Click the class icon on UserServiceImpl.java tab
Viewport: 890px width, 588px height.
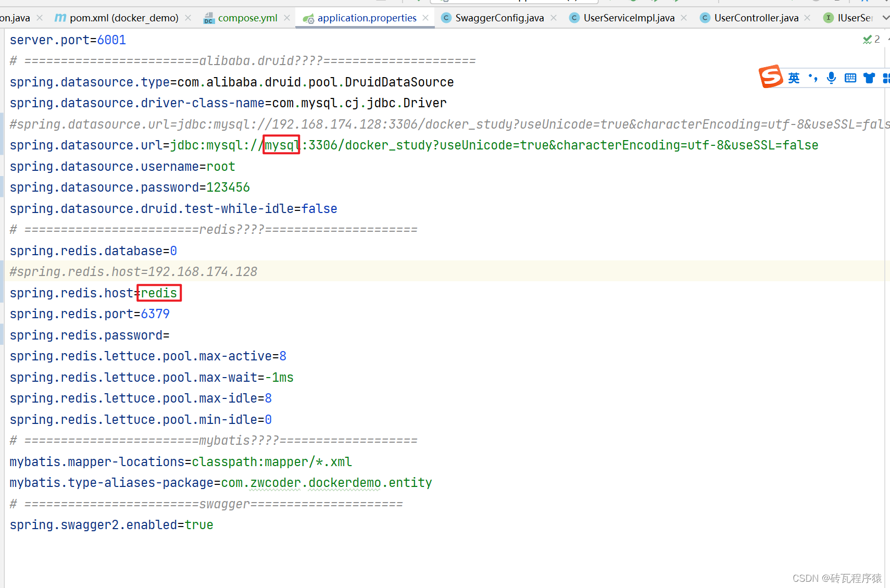click(574, 18)
